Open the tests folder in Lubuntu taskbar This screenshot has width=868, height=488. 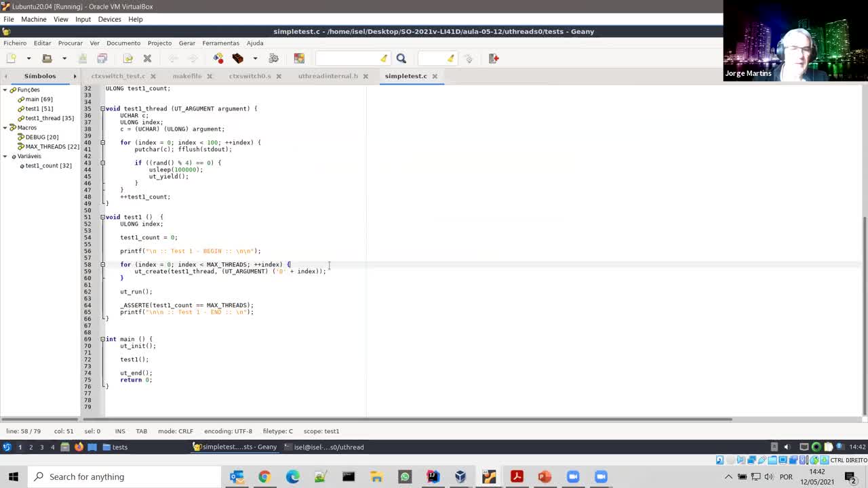[x=115, y=447]
